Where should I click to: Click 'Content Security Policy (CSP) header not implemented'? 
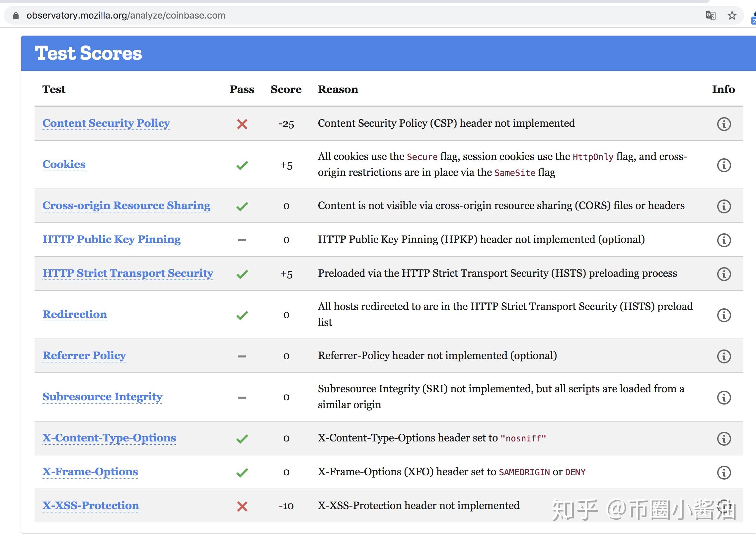[446, 123]
